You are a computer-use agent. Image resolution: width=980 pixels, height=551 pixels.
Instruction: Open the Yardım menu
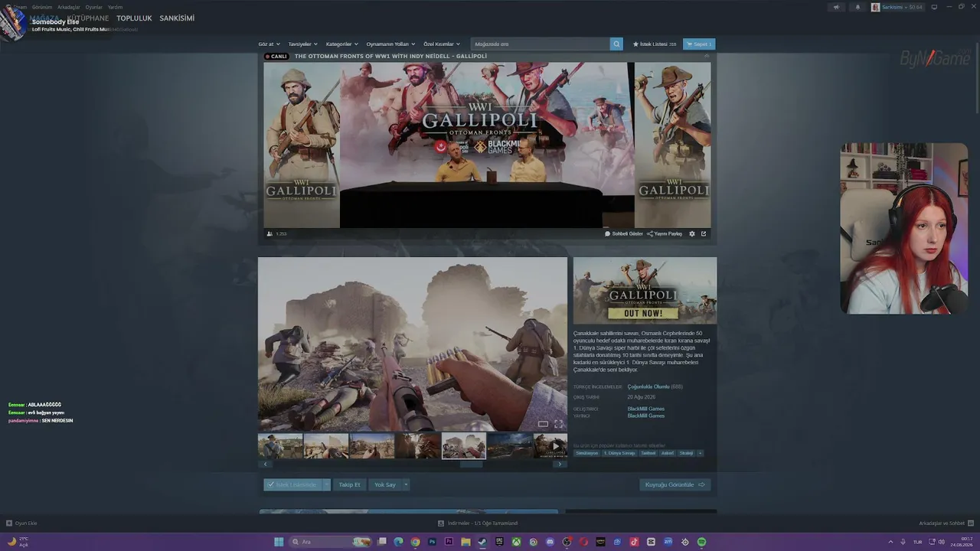[x=115, y=7]
